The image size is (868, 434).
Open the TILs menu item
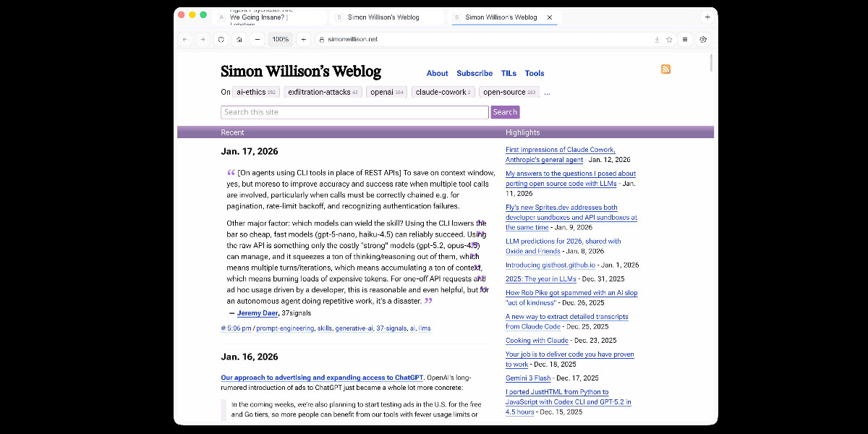pos(509,73)
